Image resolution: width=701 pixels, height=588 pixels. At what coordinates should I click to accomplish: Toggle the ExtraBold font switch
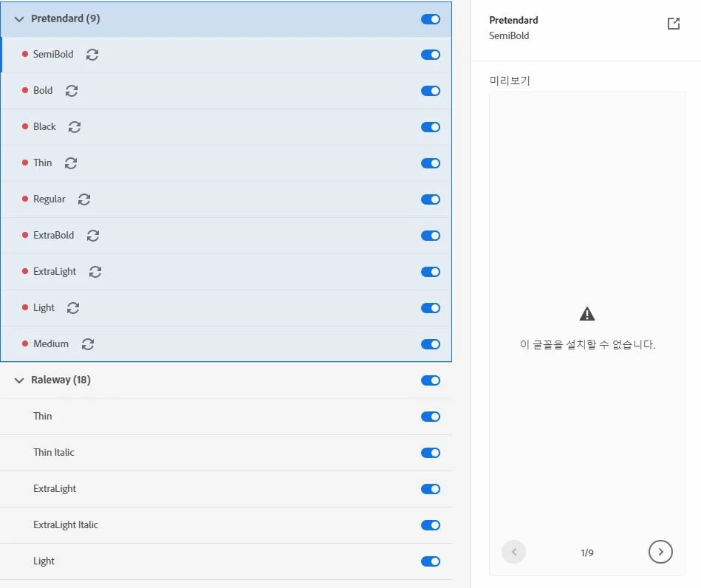(431, 236)
